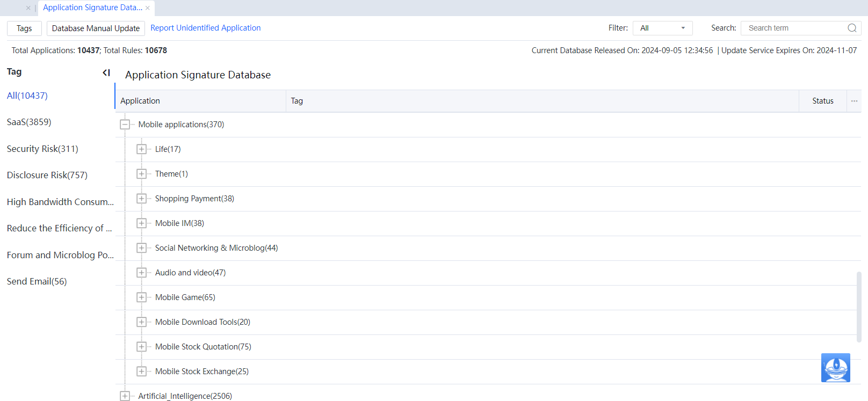
Task: Open the assistant chatbot avatar
Action: point(835,368)
